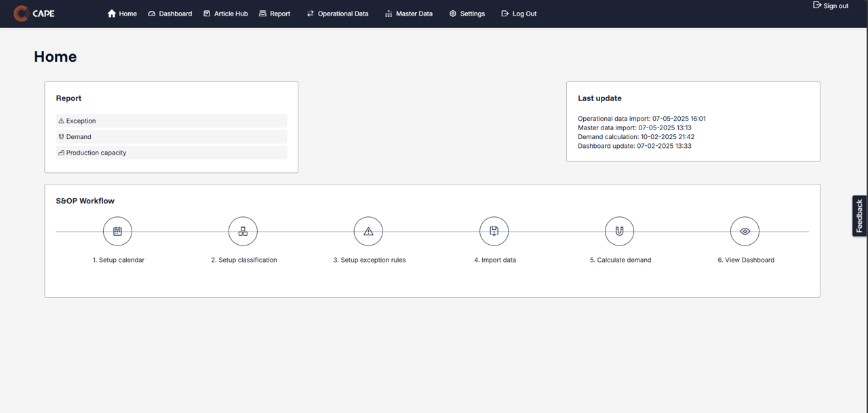Open the Dashboard menu item

coord(170,14)
